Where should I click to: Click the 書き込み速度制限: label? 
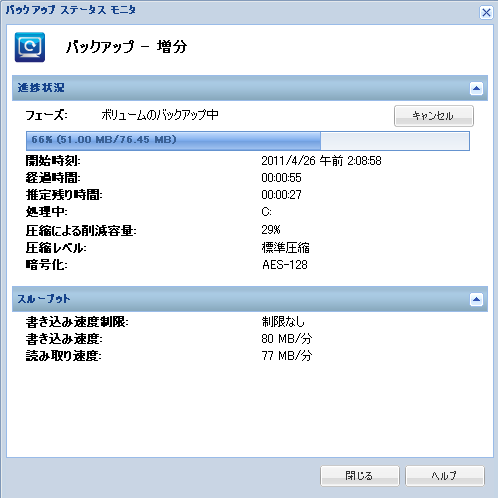77,322
